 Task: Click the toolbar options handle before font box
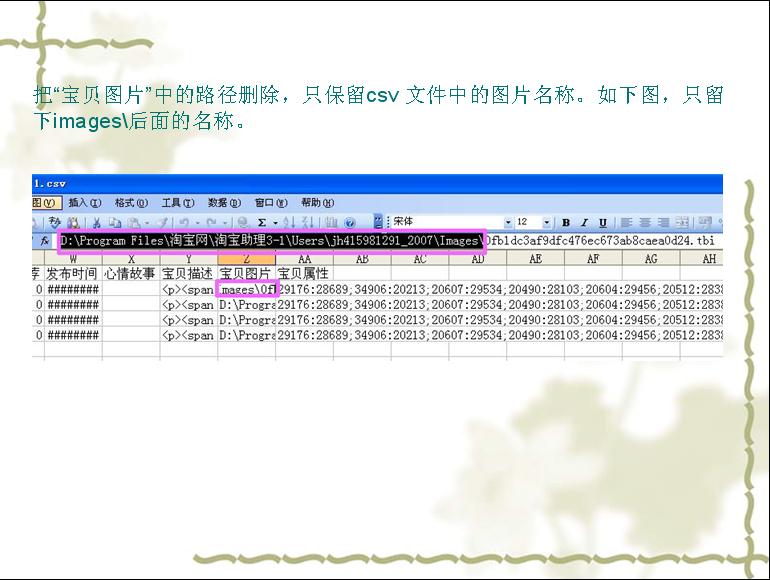coord(378,222)
